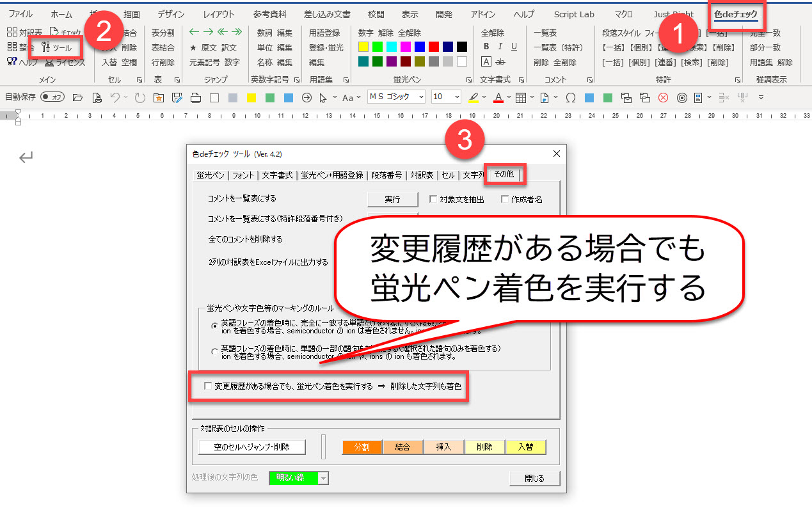Switch to the 蛍光ペン tab in dialog
The image size is (812, 508).
tap(211, 175)
